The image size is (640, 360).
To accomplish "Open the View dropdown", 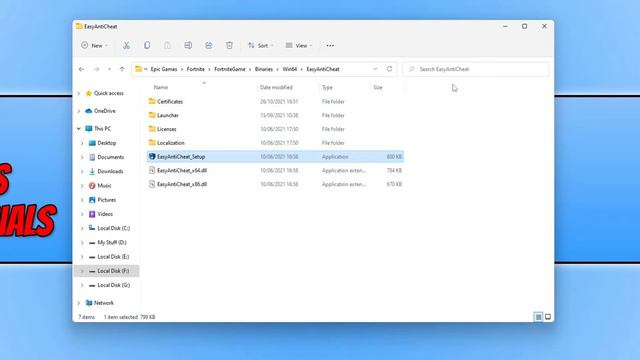I will point(299,45).
